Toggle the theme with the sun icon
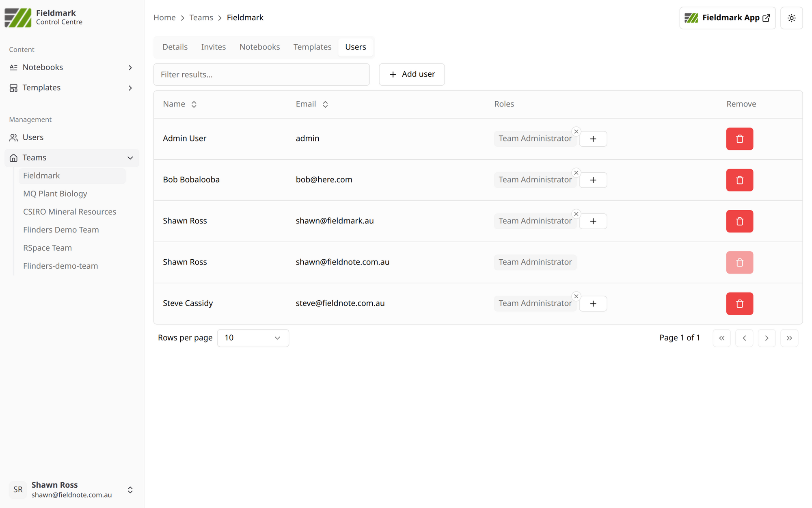 (x=791, y=18)
